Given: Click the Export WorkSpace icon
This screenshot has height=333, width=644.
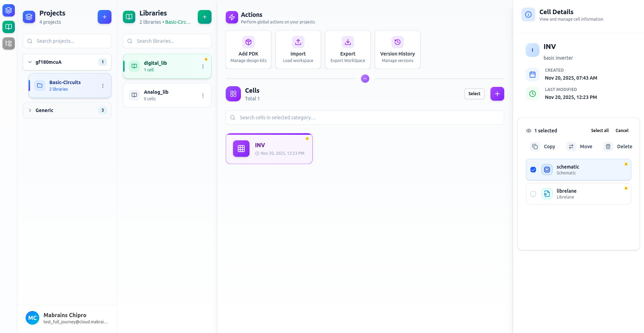Looking at the screenshot, I should point(348,42).
